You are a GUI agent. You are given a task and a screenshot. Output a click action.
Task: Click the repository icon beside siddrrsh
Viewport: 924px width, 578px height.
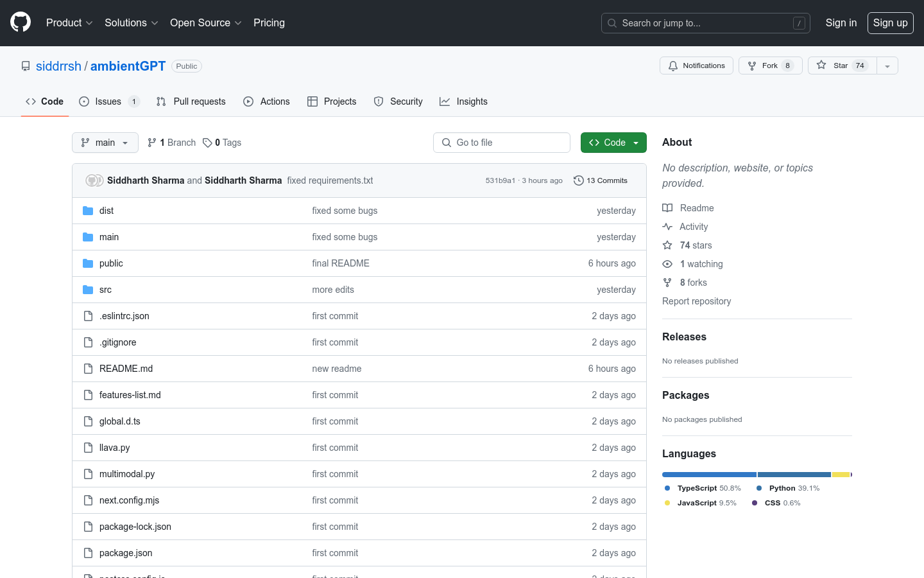(26, 66)
